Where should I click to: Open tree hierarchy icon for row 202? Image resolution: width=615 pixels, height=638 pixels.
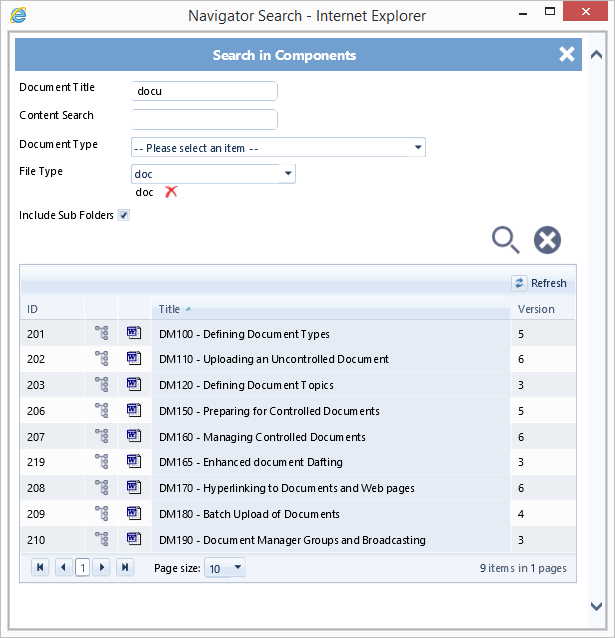pyautogui.click(x=102, y=358)
